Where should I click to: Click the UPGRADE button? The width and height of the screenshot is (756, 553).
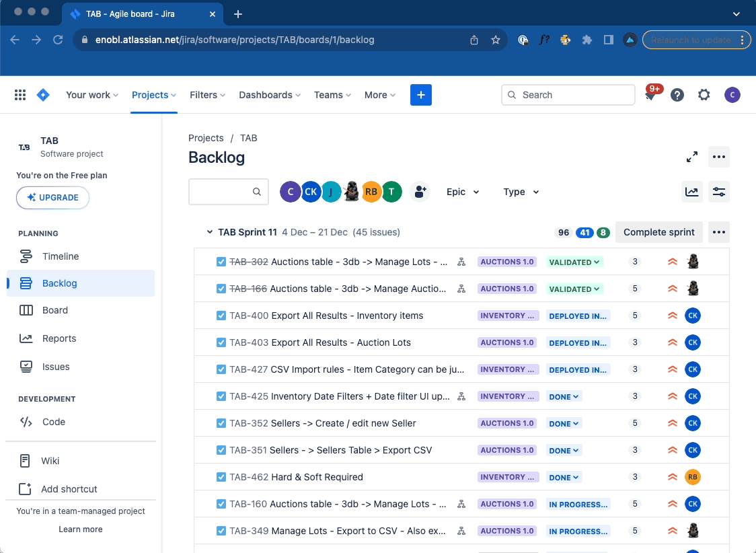(52, 198)
